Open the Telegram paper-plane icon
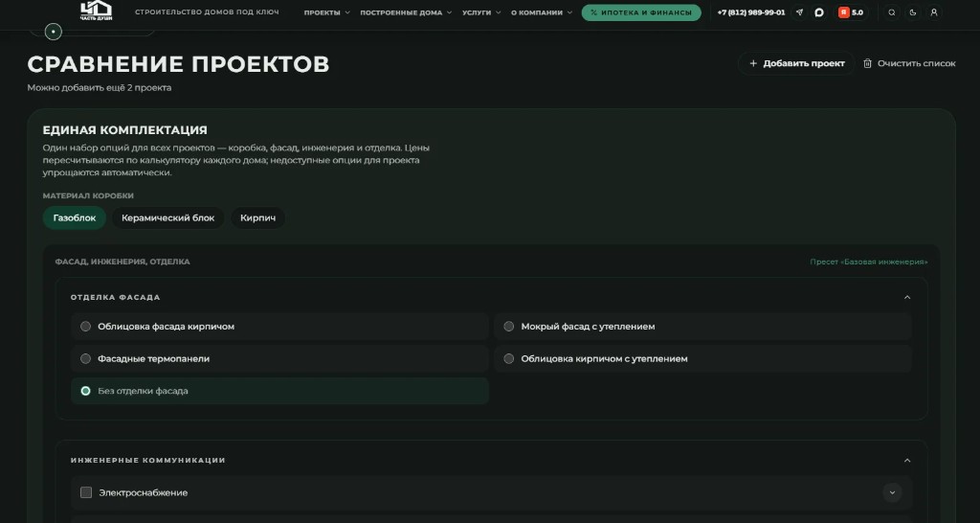The height and width of the screenshot is (523, 980). [x=799, y=12]
